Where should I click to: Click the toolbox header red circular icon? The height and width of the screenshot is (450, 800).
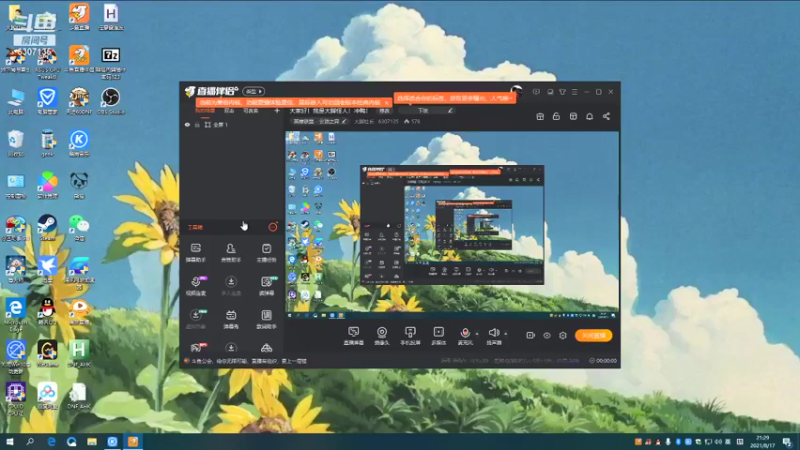point(273,227)
